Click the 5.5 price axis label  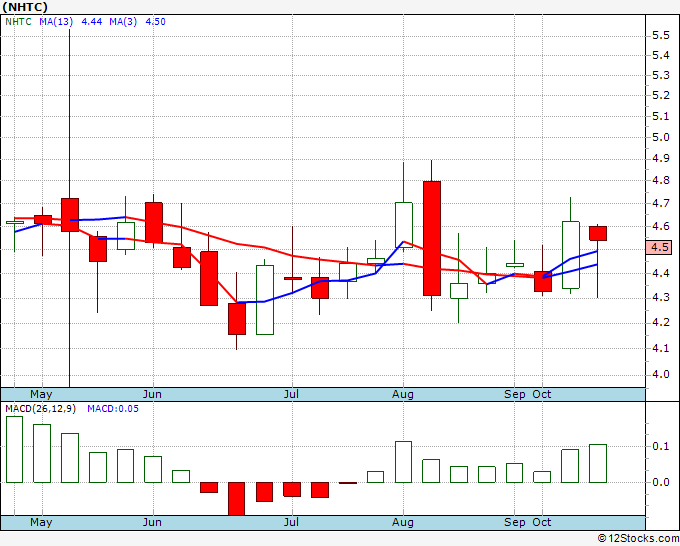660,35
